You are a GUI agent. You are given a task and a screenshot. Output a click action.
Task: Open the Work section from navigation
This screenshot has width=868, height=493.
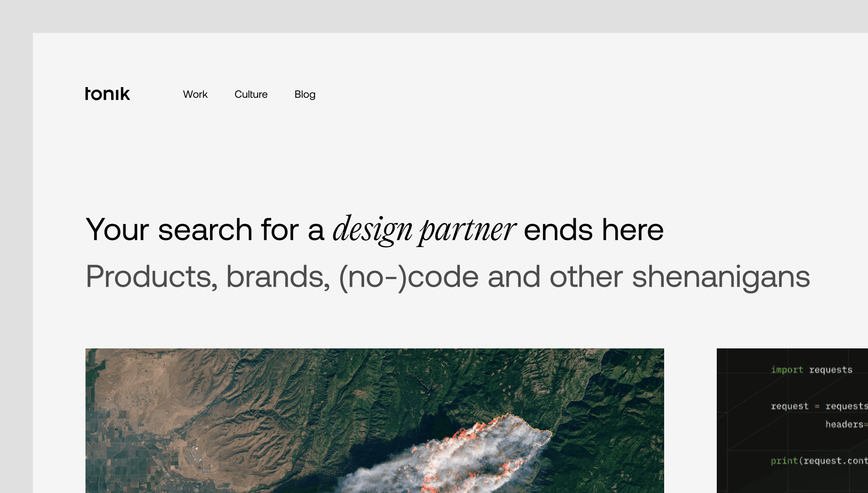(195, 94)
